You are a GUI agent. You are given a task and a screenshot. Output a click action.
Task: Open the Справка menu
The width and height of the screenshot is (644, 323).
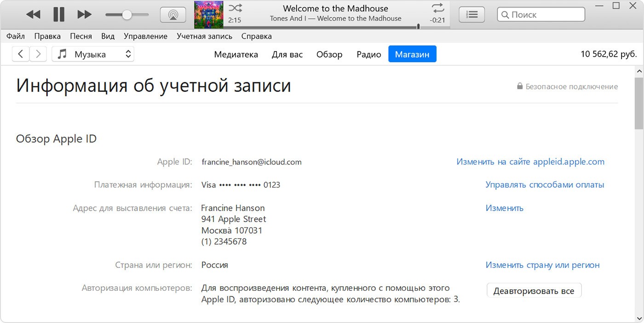click(256, 36)
